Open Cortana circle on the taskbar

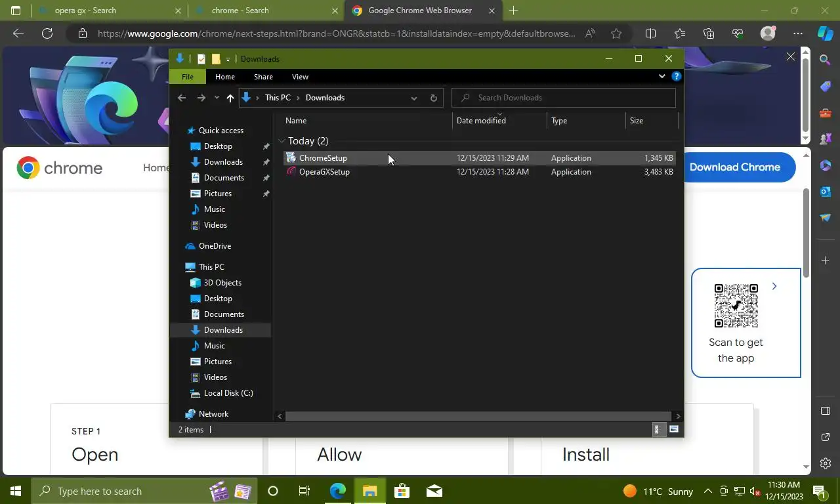pyautogui.click(x=273, y=491)
